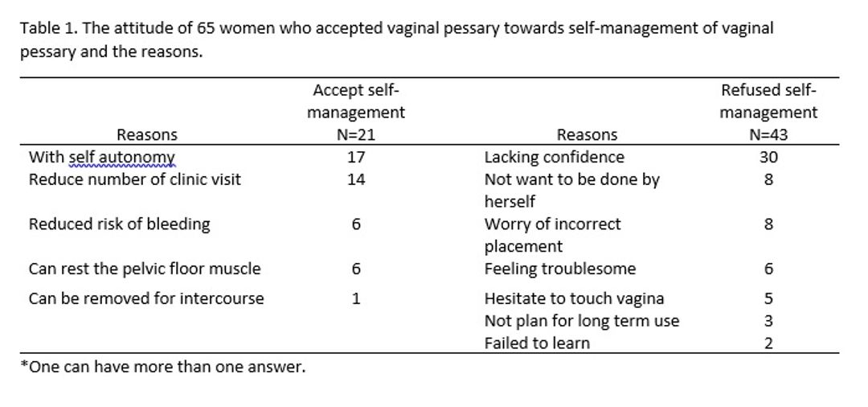Click the value 30 in the table

[768, 158]
